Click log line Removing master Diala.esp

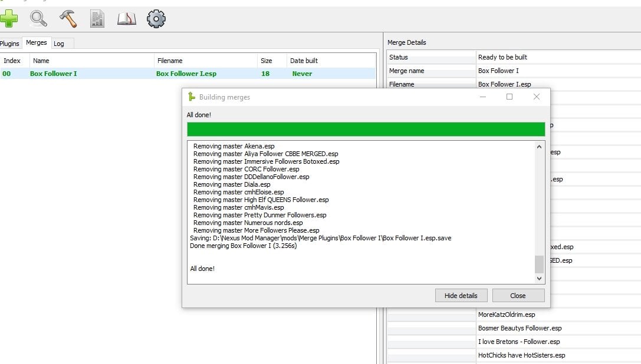[x=232, y=184]
